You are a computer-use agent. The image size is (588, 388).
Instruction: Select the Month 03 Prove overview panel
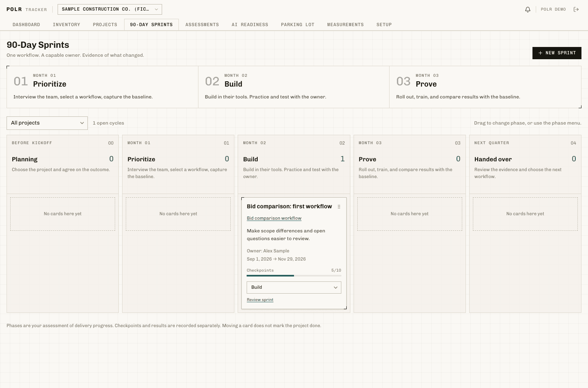(485, 87)
